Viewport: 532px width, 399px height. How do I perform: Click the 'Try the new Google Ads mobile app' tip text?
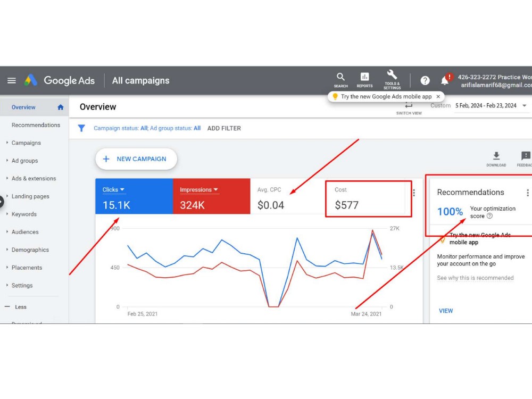point(386,96)
